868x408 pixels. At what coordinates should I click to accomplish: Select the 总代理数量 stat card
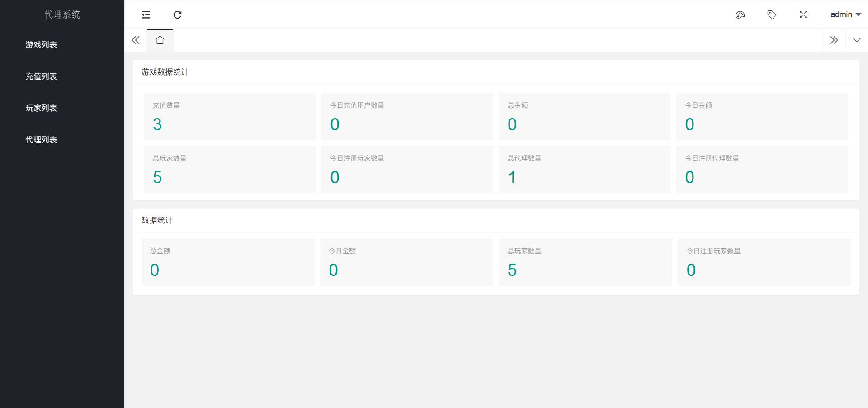coord(584,169)
